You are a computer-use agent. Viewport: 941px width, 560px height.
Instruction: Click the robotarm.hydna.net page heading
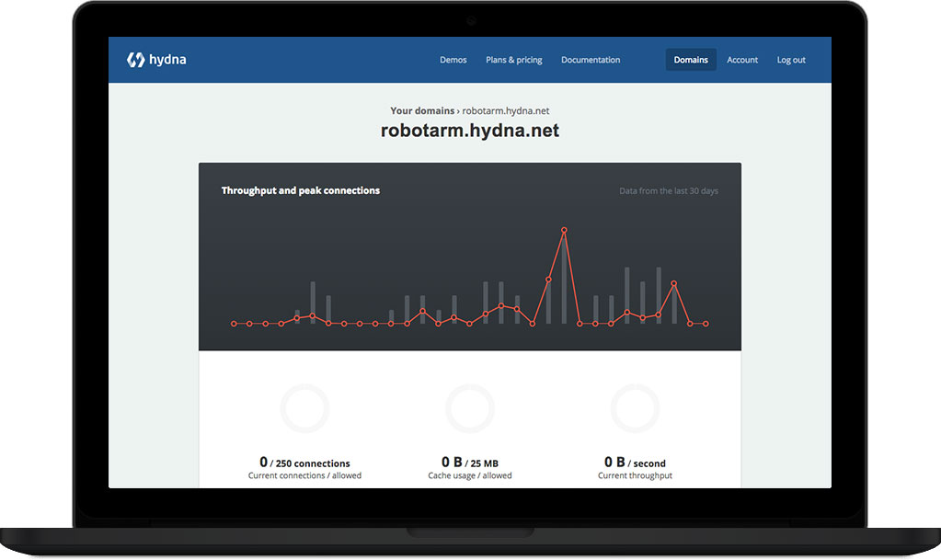click(x=470, y=131)
